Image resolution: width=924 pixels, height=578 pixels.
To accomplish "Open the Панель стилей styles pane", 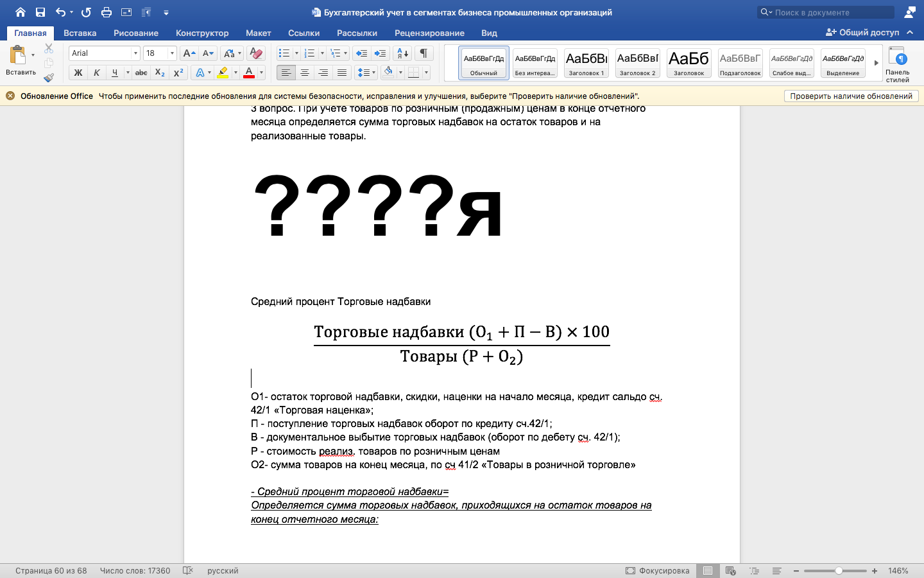I will pos(898,64).
